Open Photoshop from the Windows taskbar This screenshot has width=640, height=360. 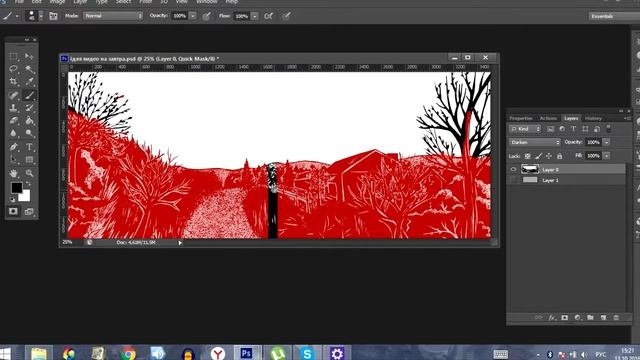coord(247,353)
